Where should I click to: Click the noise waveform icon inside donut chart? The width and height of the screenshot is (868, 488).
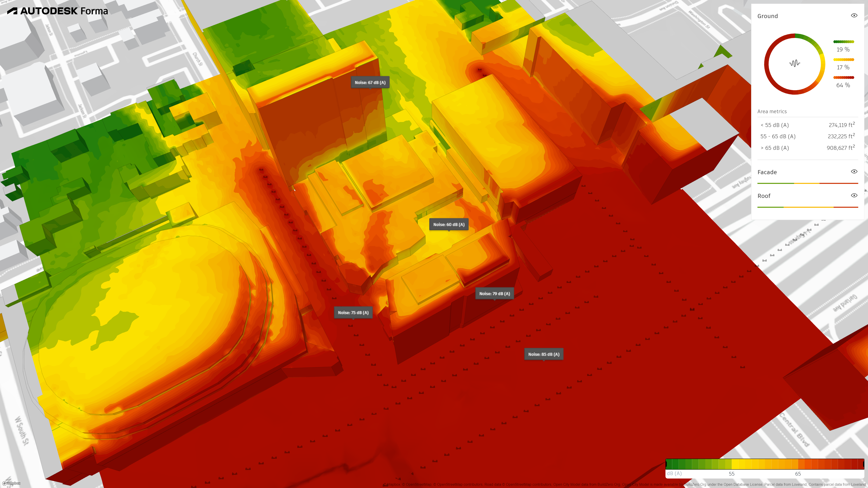pyautogui.click(x=795, y=63)
